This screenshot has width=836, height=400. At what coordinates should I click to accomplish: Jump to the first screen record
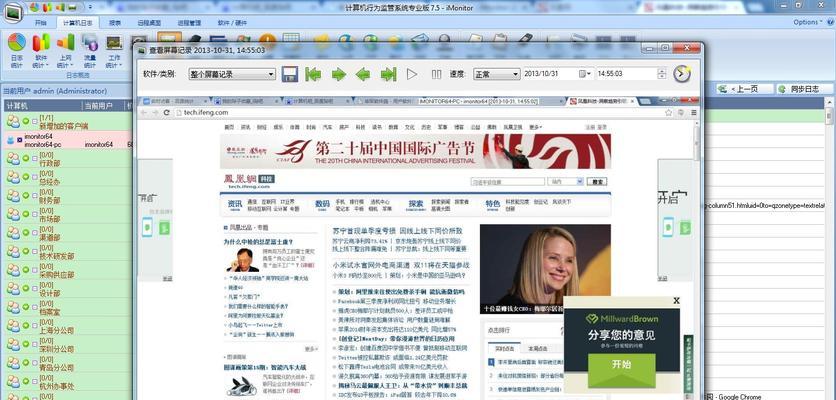[x=313, y=74]
